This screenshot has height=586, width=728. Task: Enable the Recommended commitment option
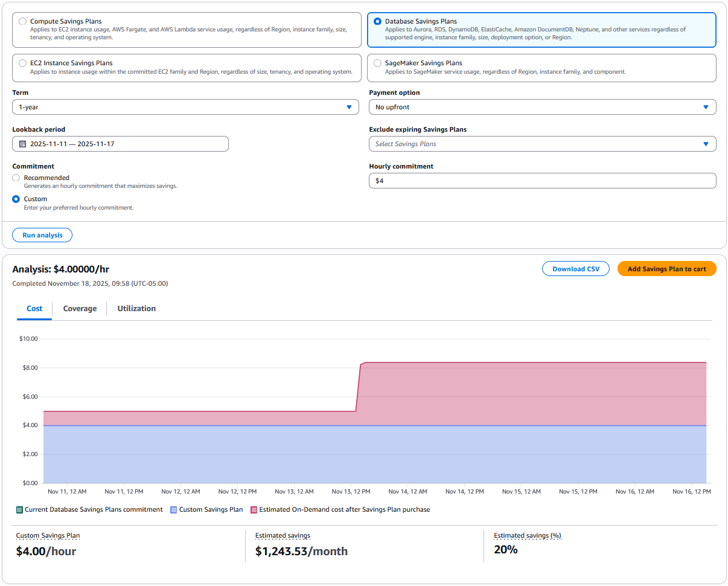(x=16, y=178)
